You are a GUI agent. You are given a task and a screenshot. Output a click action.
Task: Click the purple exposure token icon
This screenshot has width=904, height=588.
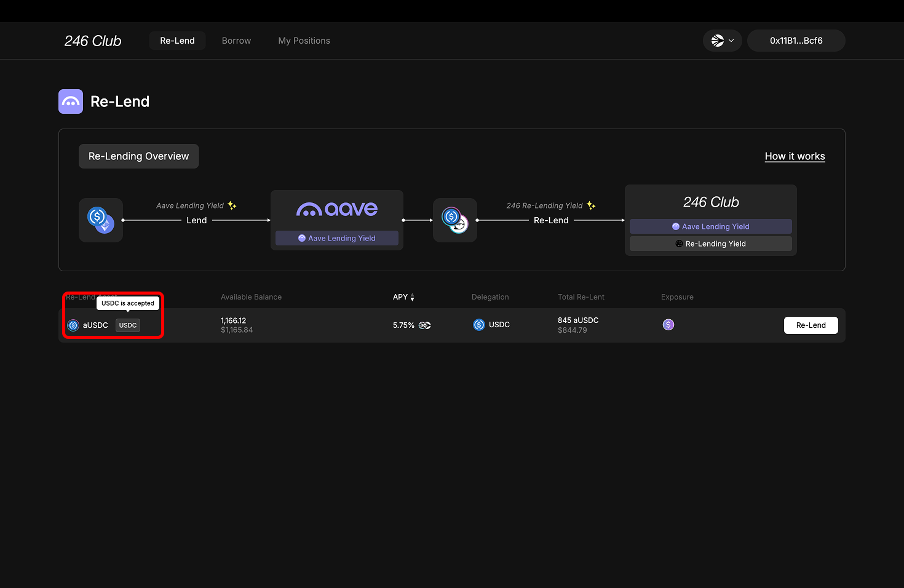(x=668, y=325)
